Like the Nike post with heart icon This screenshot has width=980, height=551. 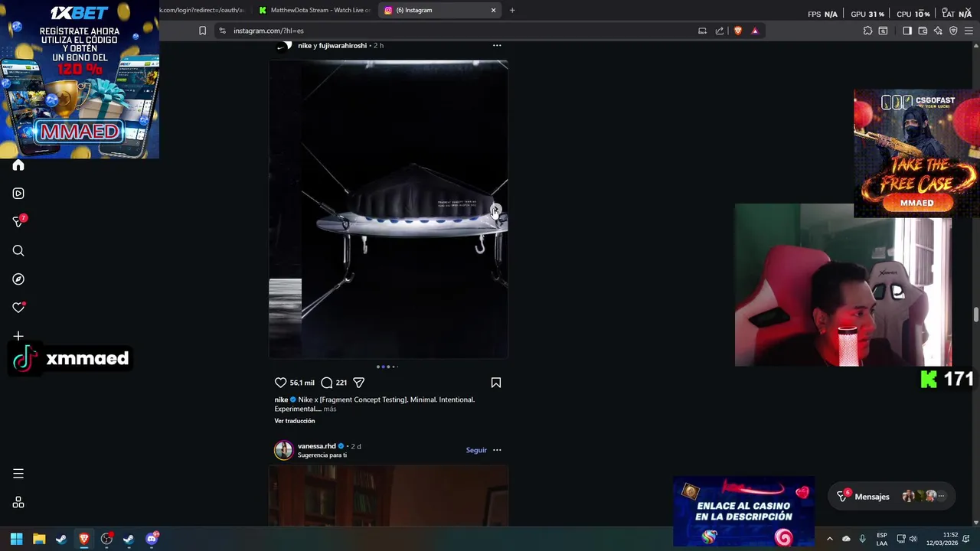pyautogui.click(x=280, y=383)
